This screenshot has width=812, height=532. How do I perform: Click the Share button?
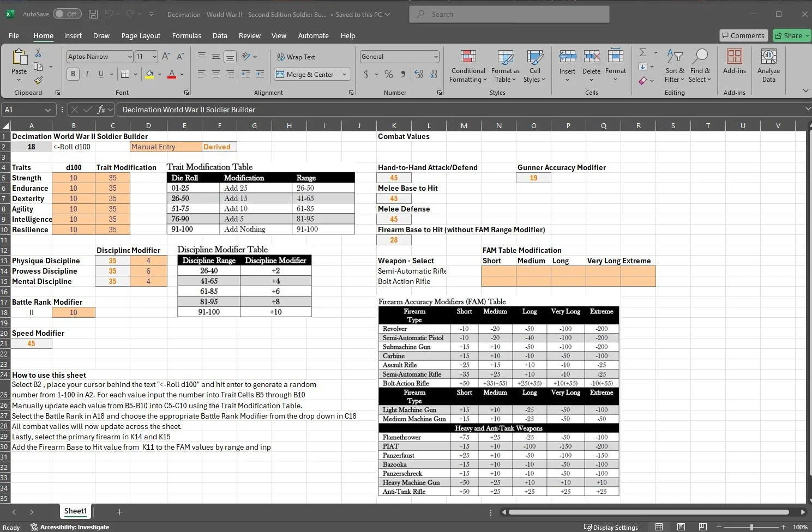pyautogui.click(x=792, y=35)
